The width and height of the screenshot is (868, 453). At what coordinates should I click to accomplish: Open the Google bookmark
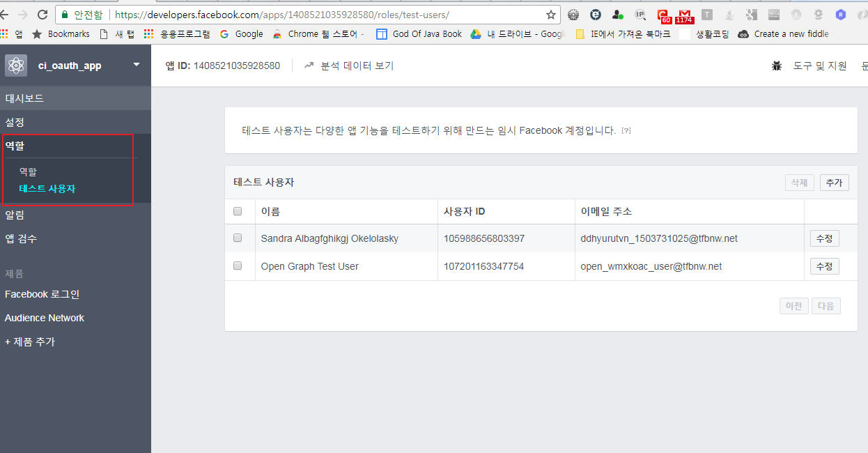coord(241,33)
